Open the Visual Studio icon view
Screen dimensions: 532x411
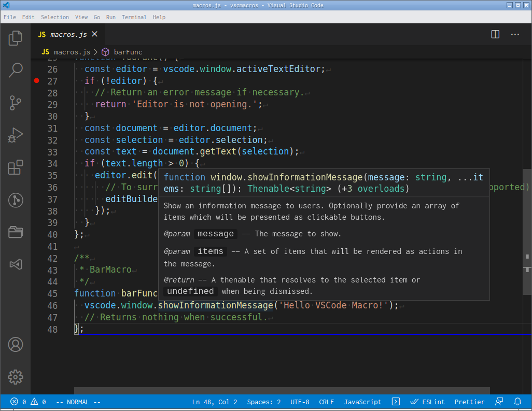point(15,264)
